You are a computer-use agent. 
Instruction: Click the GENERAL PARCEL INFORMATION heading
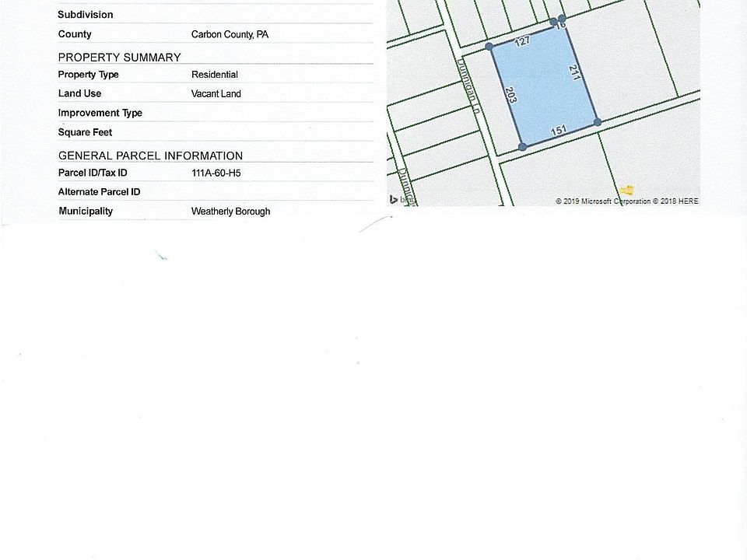tap(150, 156)
